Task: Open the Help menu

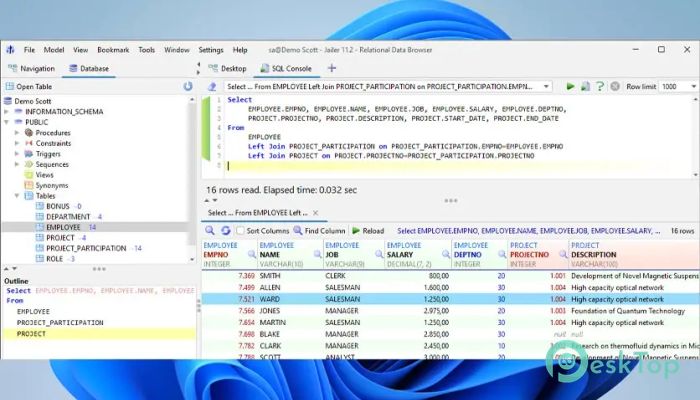Action: 240,50
